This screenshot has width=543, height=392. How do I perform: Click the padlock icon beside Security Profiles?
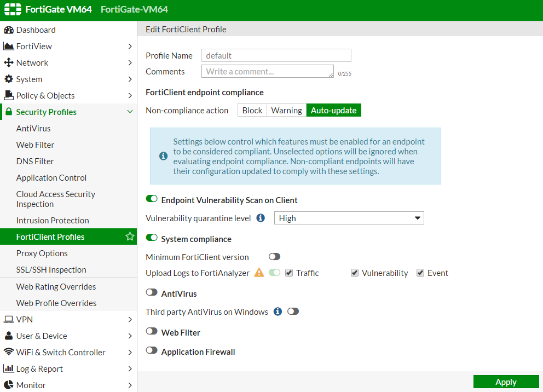click(x=8, y=112)
